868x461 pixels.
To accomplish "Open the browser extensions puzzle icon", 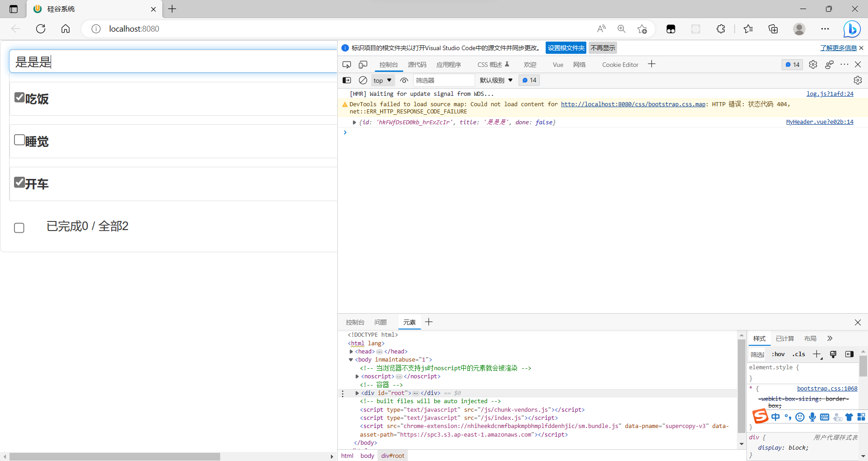I will pos(721,29).
